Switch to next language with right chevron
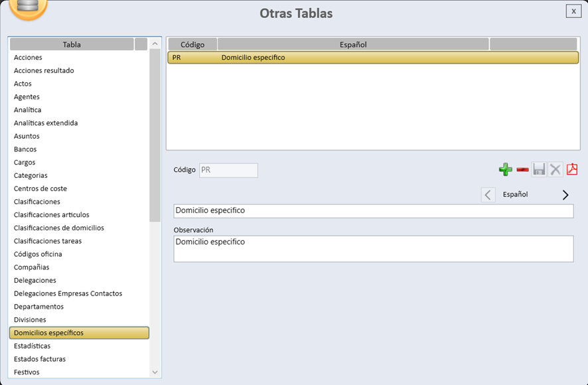This screenshot has height=385, width=588. (x=565, y=194)
